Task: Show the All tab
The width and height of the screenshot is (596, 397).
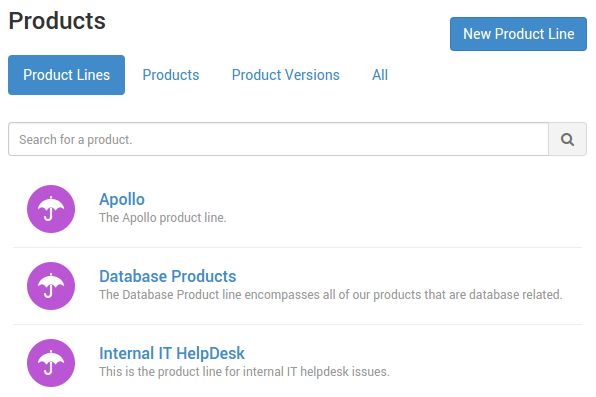Action: [x=380, y=75]
